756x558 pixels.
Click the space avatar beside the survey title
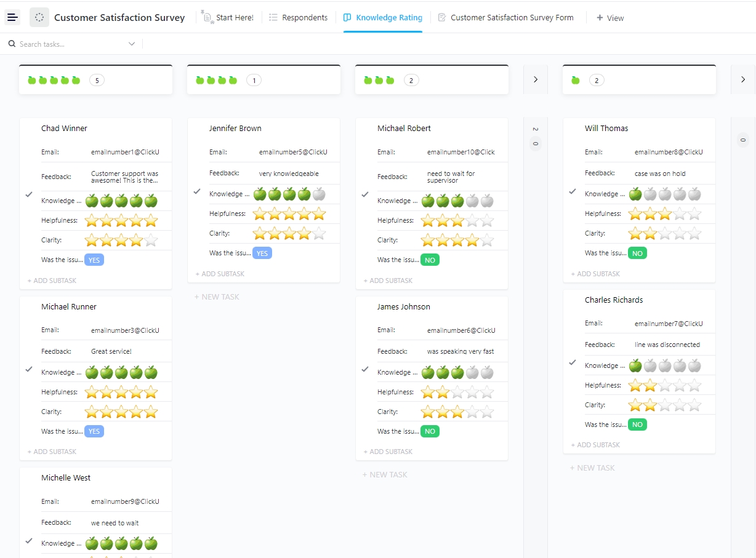click(x=39, y=17)
